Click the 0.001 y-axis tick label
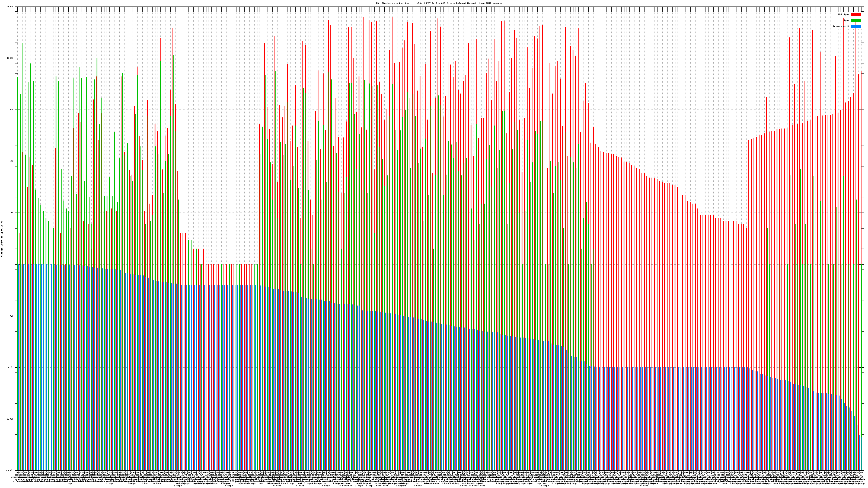Screen dimensions: 868x488 [11, 419]
